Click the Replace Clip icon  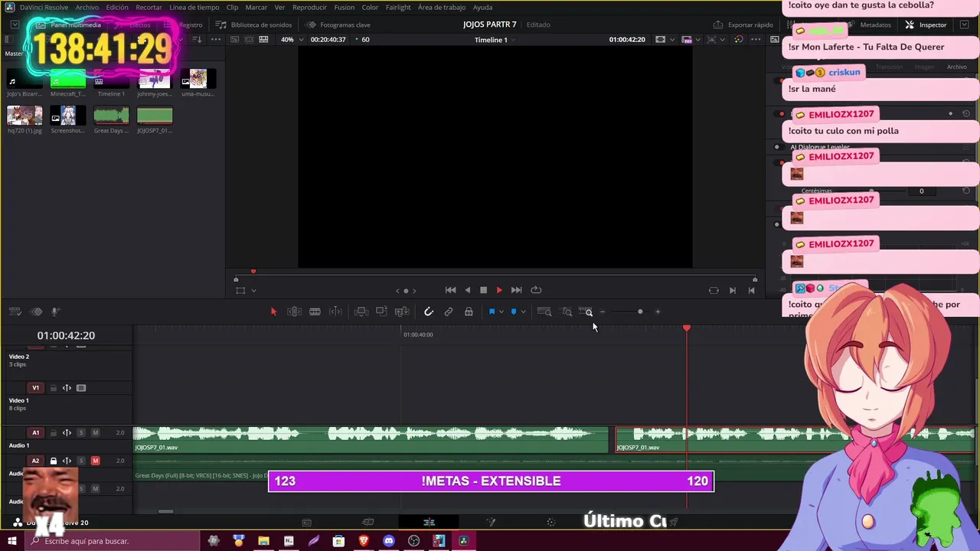(402, 311)
